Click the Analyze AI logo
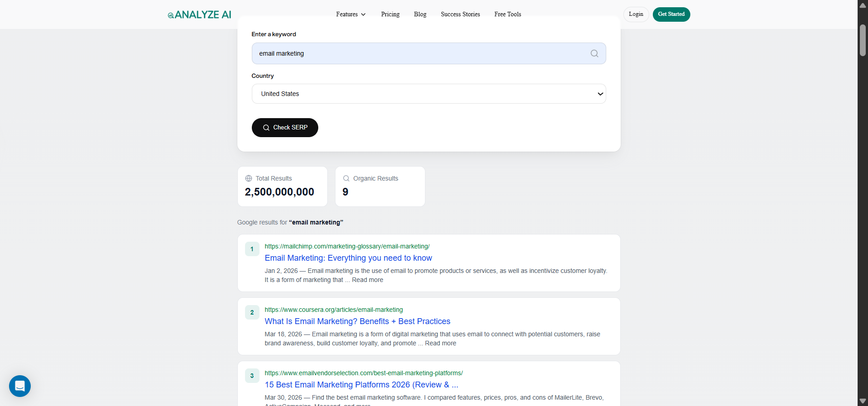Screen dimensions: 868x406 pyautogui.click(x=199, y=14)
